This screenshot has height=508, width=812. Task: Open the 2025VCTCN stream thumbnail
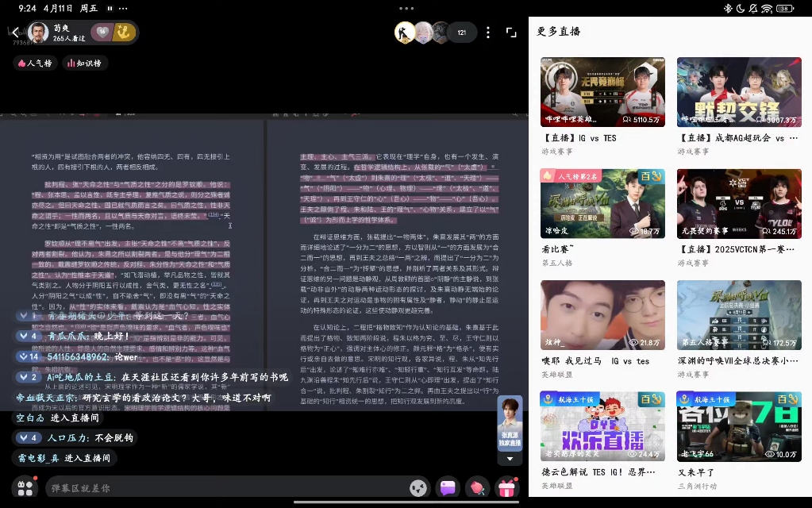(739, 203)
